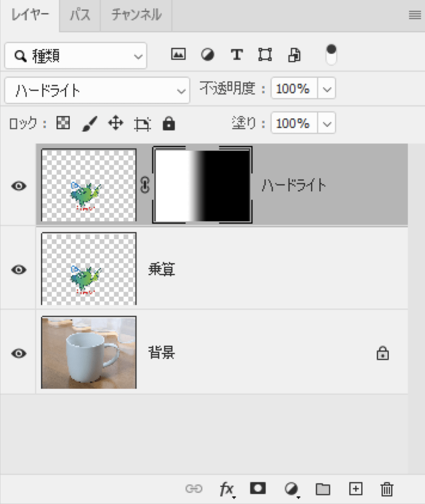The width and height of the screenshot is (425, 504).
Task: Open the 種類 filter type dropdown
Action: click(x=76, y=56)
